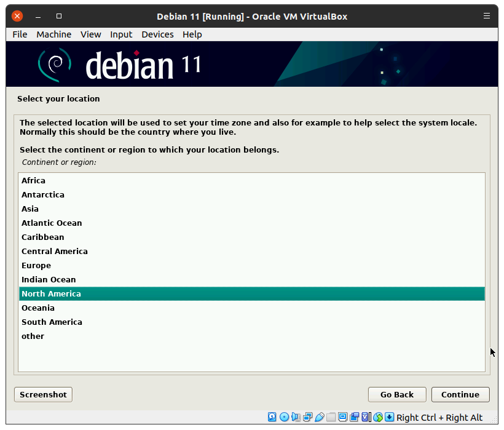Click the USB devices status icon
504x430 pixels.
319,417
